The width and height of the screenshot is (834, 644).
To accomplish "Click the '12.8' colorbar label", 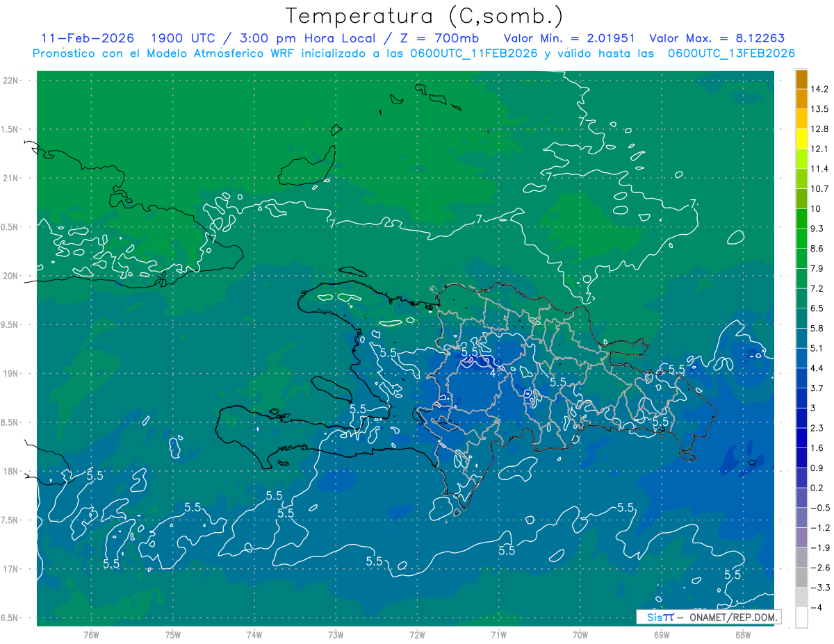I will click(x=821, y=129).
